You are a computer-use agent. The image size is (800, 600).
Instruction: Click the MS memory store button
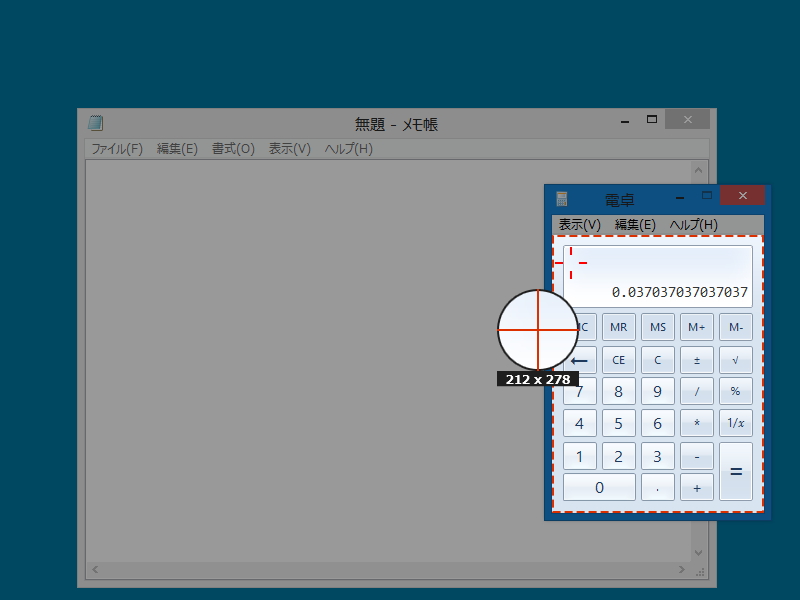point(658,327)
